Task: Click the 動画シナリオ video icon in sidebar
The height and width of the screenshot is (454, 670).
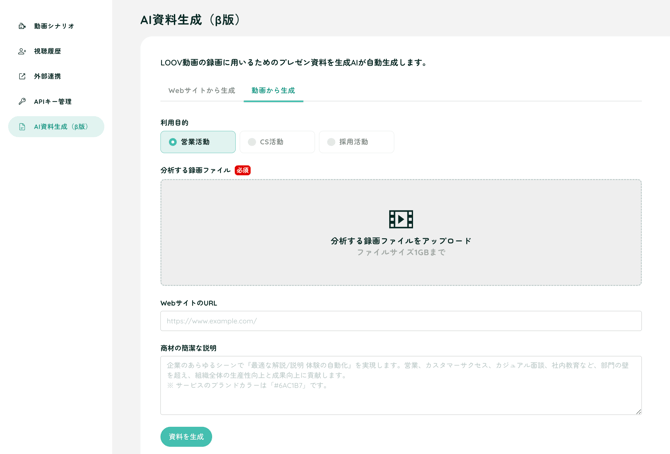Action: [x=22, y=26]
